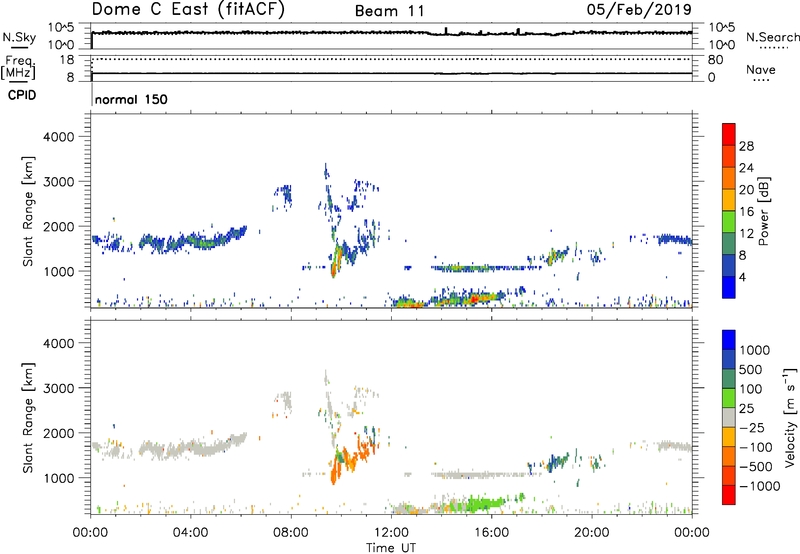Click the '3000' tick on the velocity panel
Viewport: 800px width, 554px height.
pos(58,388)
